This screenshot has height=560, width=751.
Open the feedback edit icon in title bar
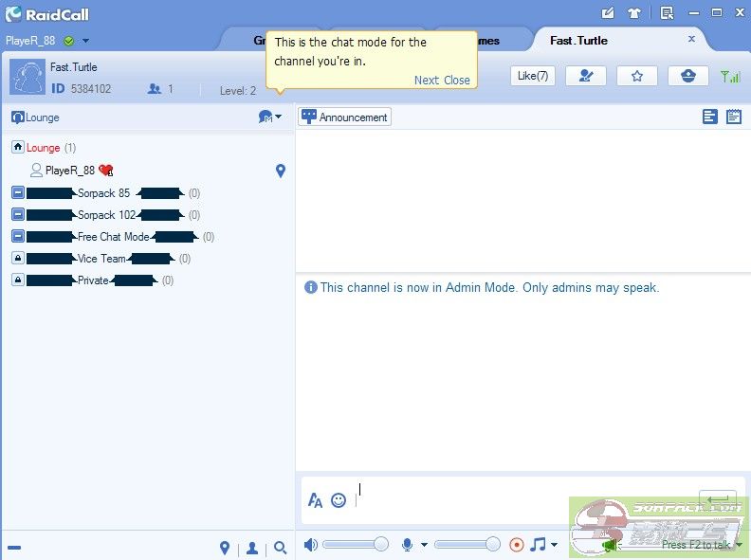(608, 13)
